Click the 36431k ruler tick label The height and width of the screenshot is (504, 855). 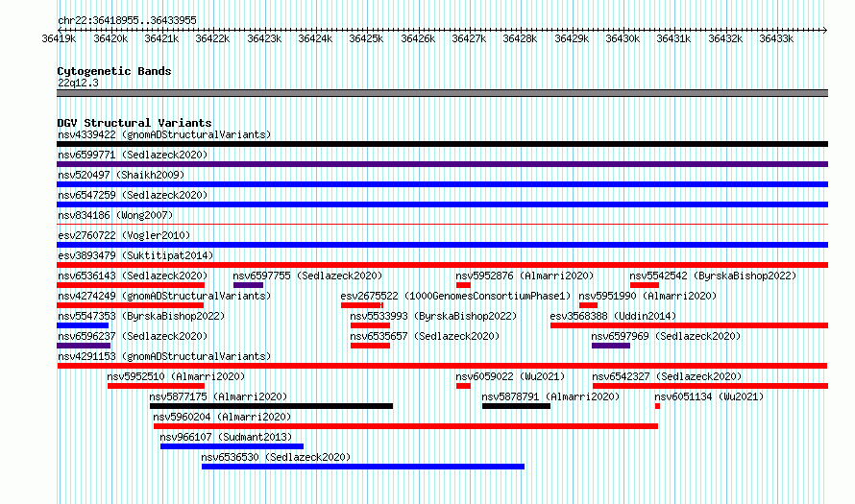coord(674,38)
